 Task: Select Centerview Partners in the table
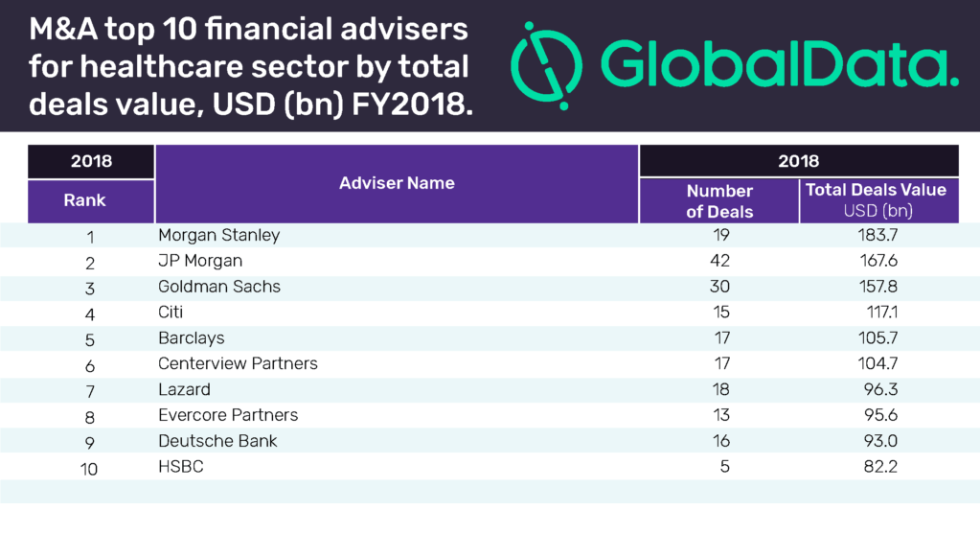238,364
